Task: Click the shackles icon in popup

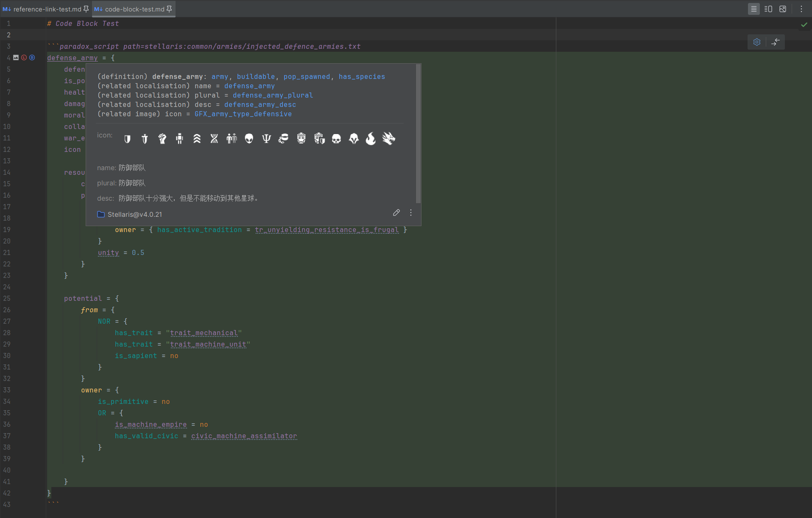Action: [284, 139]
